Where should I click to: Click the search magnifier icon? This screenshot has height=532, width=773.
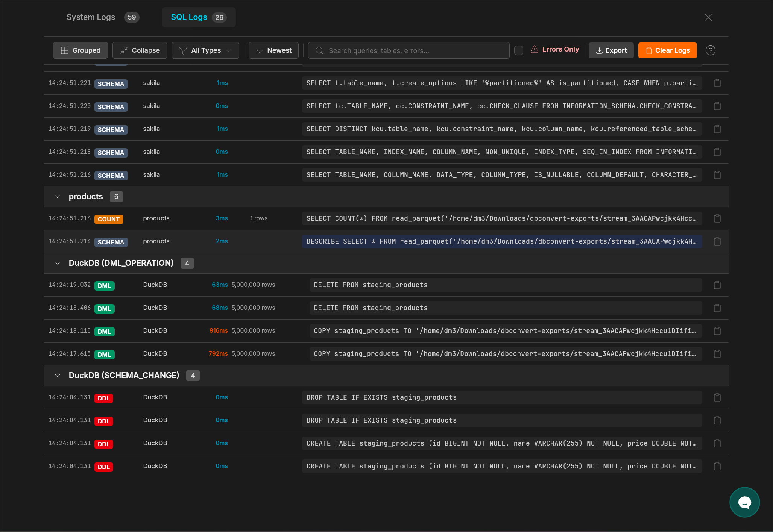319,50
